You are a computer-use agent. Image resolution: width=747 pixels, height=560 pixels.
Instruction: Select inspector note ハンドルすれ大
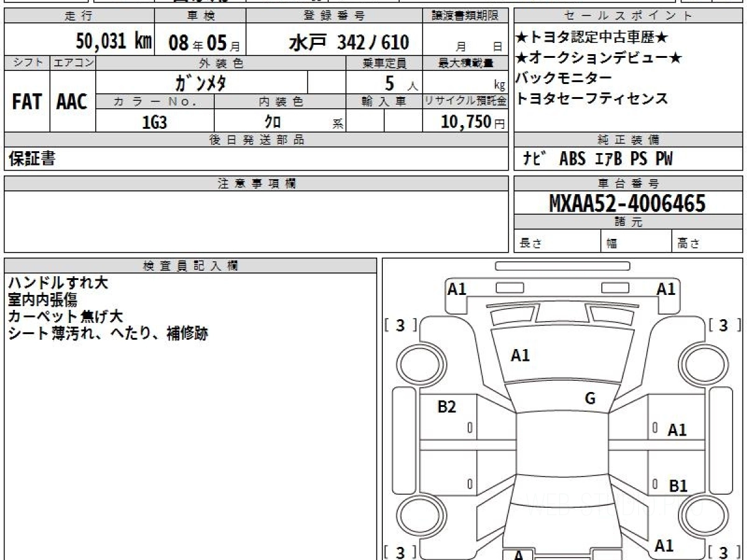click(x=58, y=283)
